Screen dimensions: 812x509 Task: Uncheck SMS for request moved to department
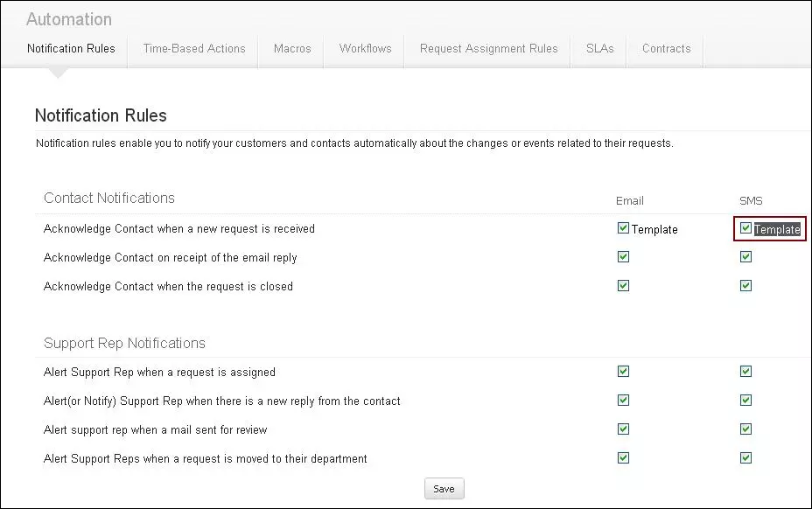745,458
